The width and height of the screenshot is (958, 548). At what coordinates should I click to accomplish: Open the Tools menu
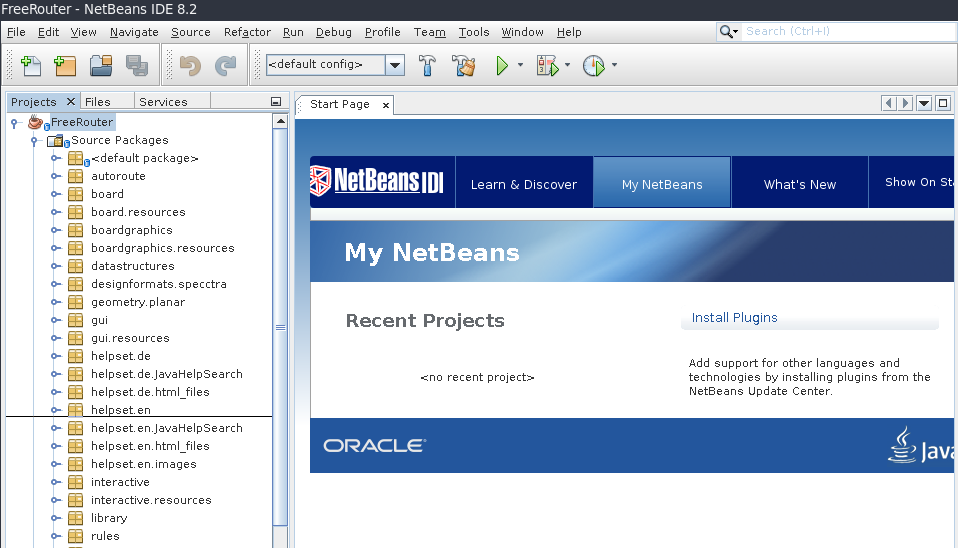tap(474, 32)
